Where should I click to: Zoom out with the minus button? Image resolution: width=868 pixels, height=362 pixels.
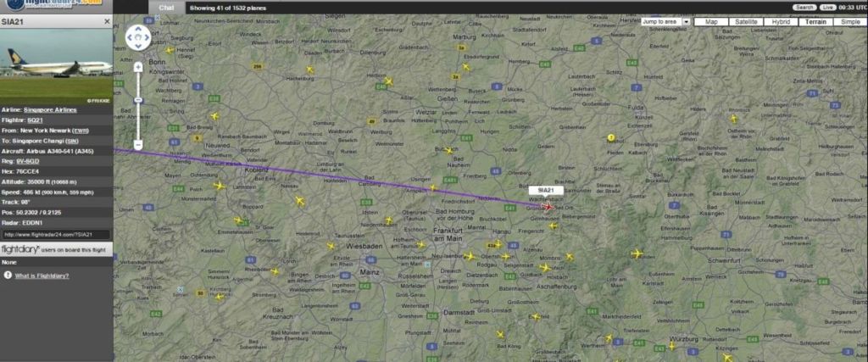click(x=138, y=144)
